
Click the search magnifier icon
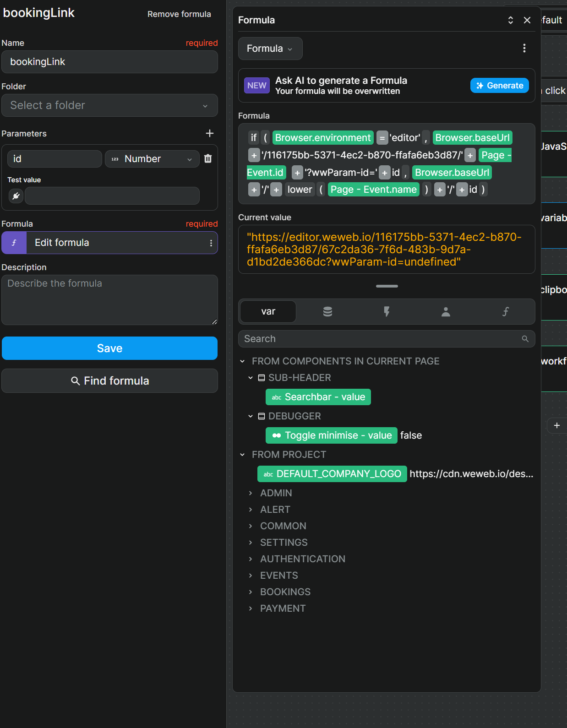[x=525, y=339]
